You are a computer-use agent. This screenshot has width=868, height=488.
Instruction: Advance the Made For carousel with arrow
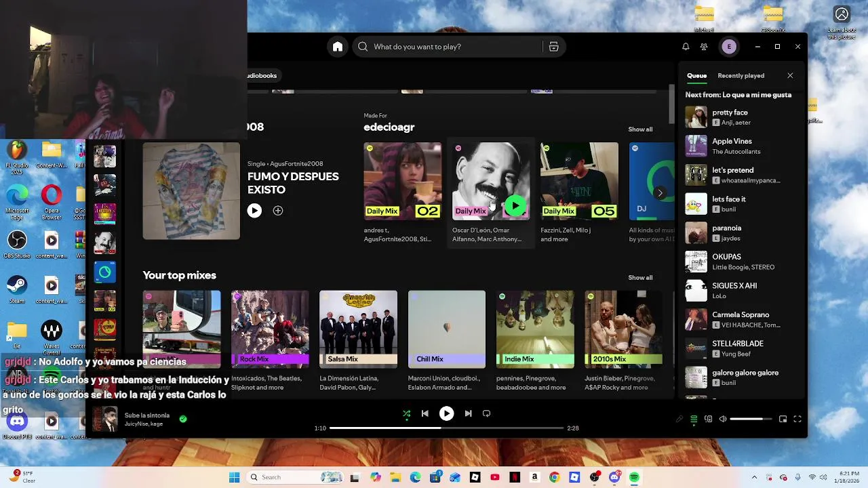[660, 193]
